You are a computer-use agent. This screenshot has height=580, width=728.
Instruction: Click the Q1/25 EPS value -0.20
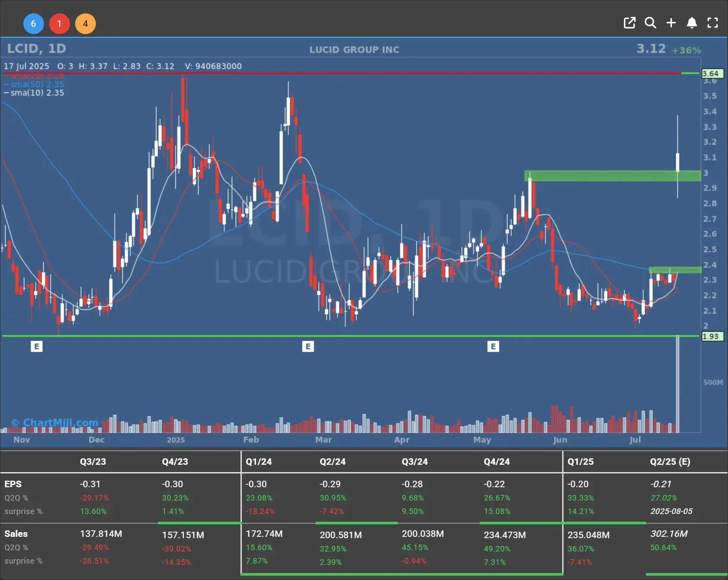[x=578, y=484]
